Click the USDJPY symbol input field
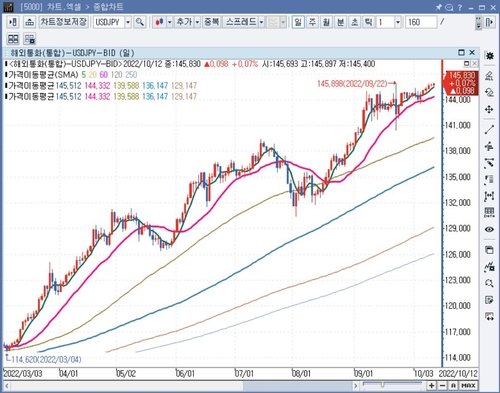 109,22
